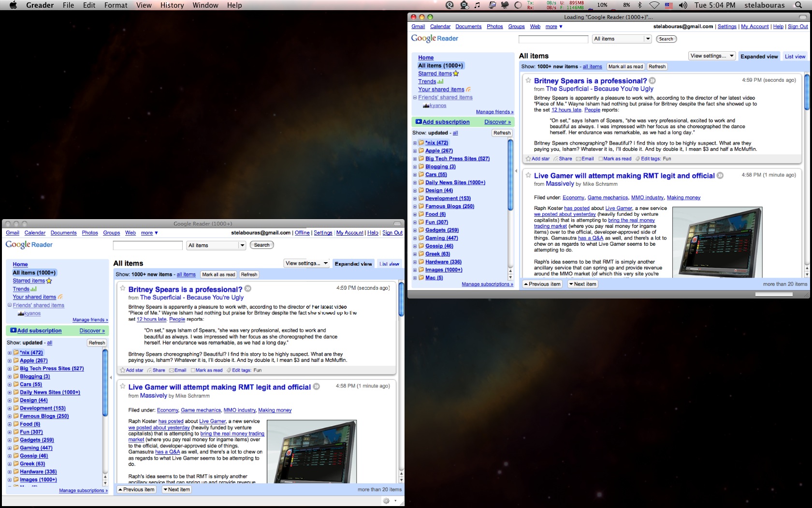Click Live Gamer article thumbnail, right window
812x508 pixels.
tap(717, 242)
